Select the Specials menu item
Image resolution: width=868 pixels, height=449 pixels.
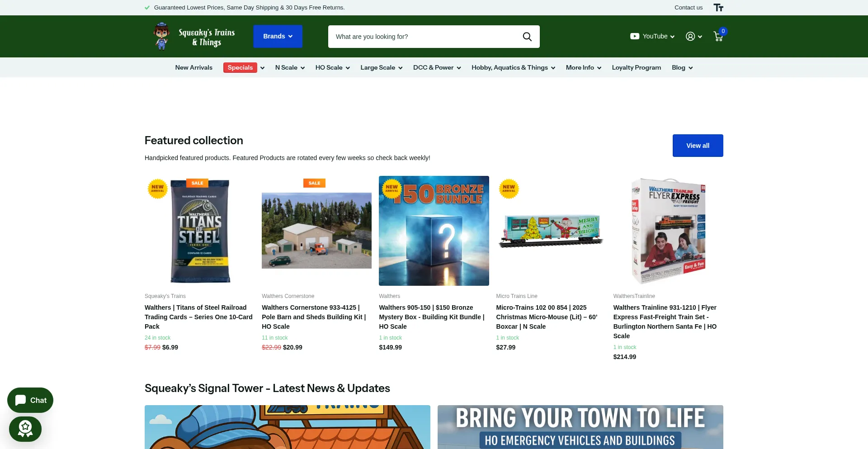240,67
